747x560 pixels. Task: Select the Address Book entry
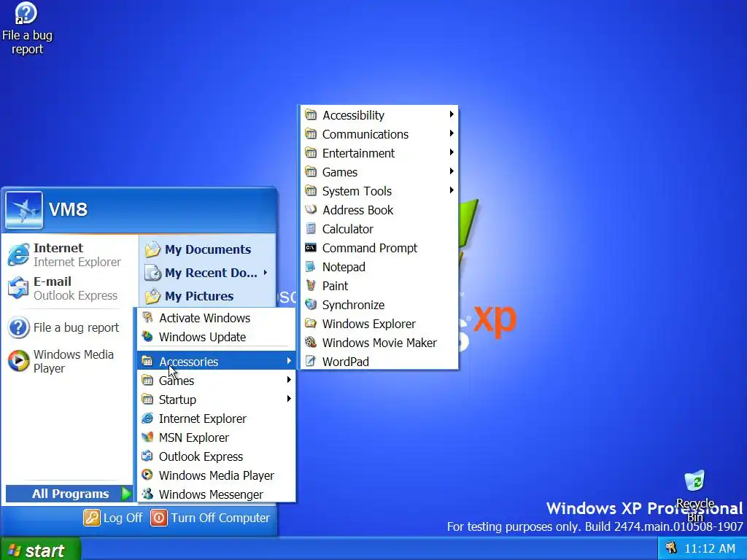click(379, 210)
